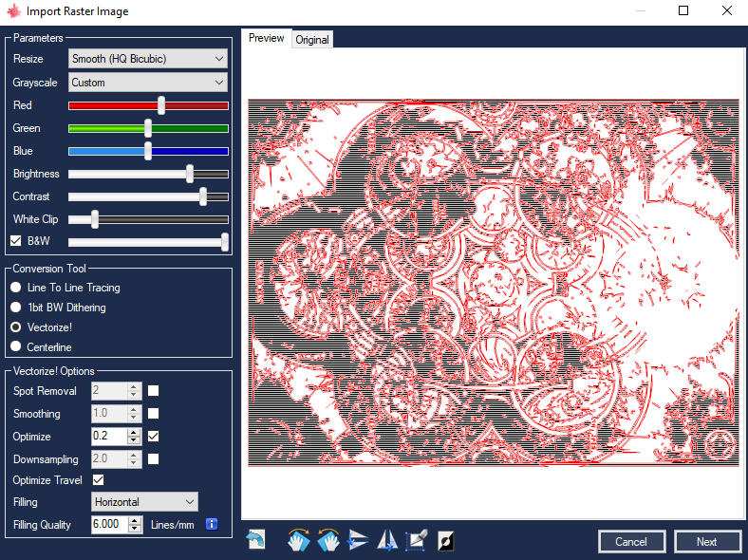
Task: Click the Next button
Action: click(706, 541)
